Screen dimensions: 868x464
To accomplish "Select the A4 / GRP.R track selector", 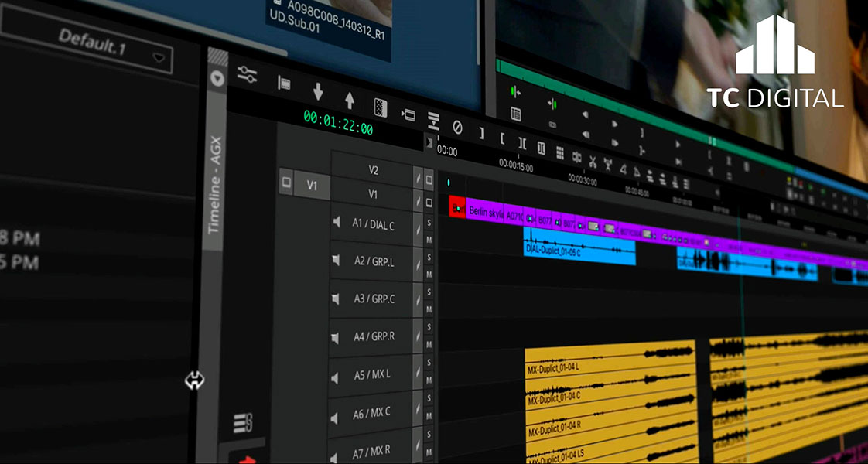I will 370,337.
